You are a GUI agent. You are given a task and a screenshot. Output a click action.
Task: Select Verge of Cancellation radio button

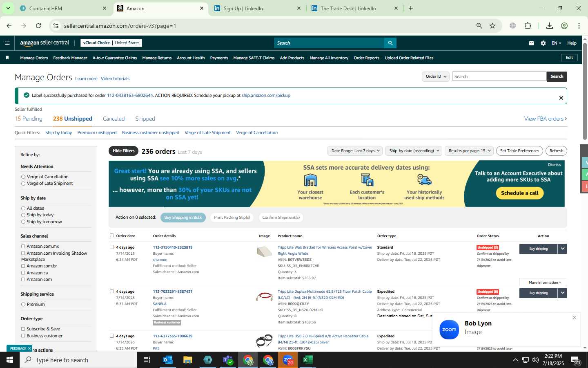point(23,177)
